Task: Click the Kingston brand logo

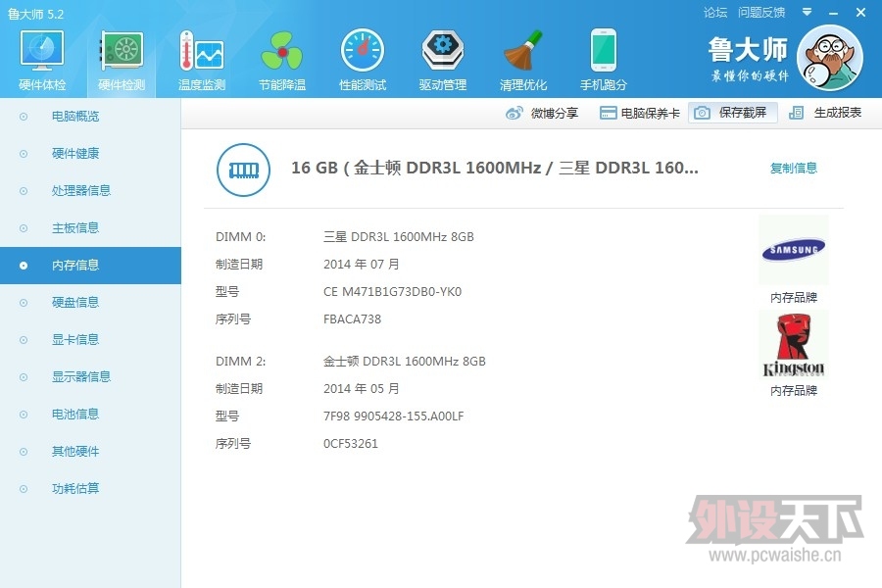Action: tap(794, 344)
